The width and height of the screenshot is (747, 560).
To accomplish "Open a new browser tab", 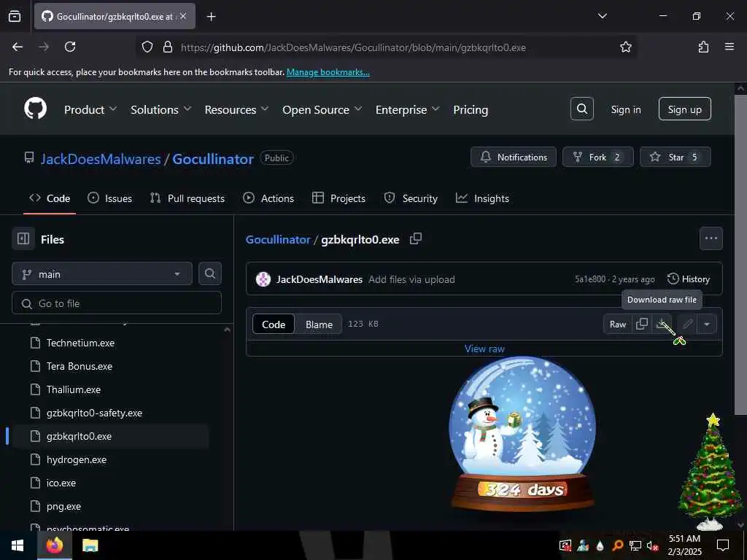I will pyautogui.click(x=211, y=17).
